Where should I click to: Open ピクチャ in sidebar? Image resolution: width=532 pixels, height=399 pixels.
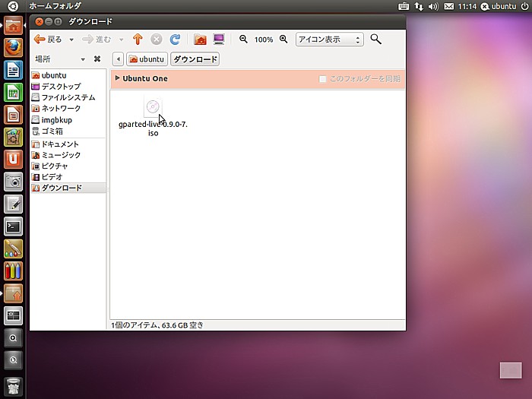pos(68,166)
